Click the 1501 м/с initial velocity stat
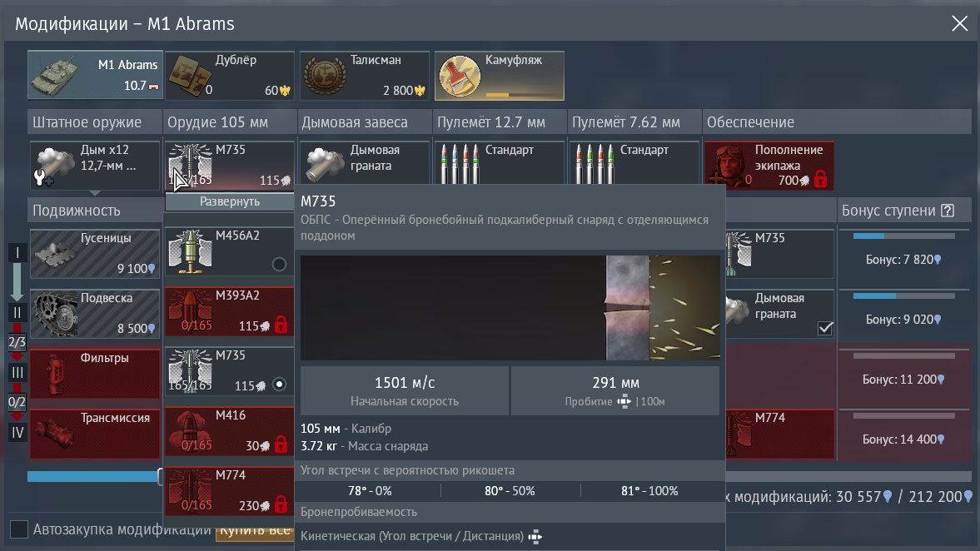980x551 pixels. pos(405,390)
